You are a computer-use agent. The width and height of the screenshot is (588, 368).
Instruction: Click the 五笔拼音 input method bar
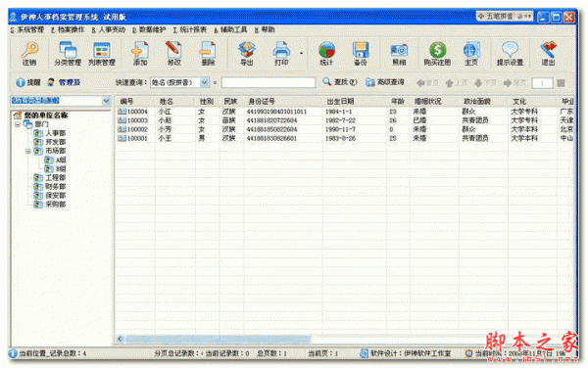click(505, 17)
